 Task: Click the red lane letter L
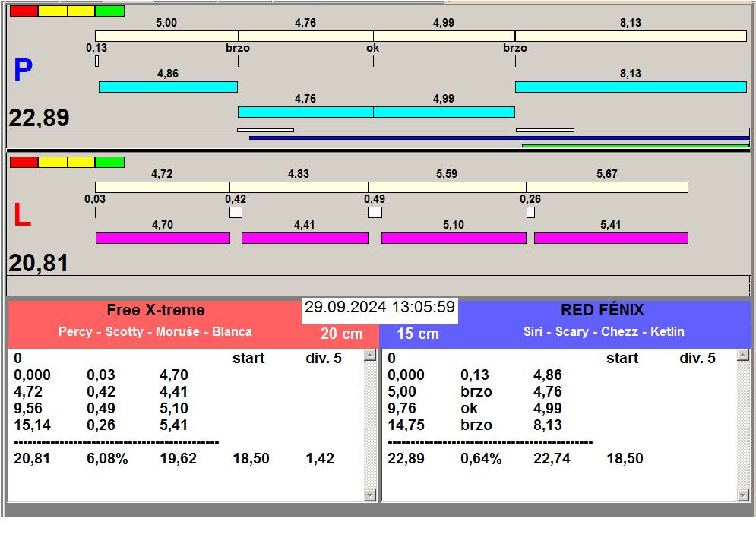coord(22,214)
